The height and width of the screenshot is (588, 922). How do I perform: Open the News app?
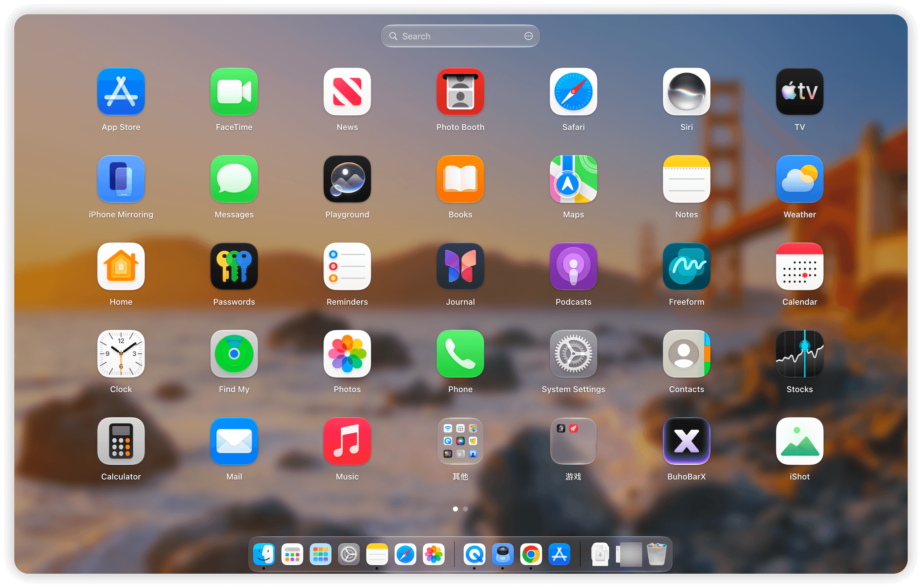(x=347, y=92)
